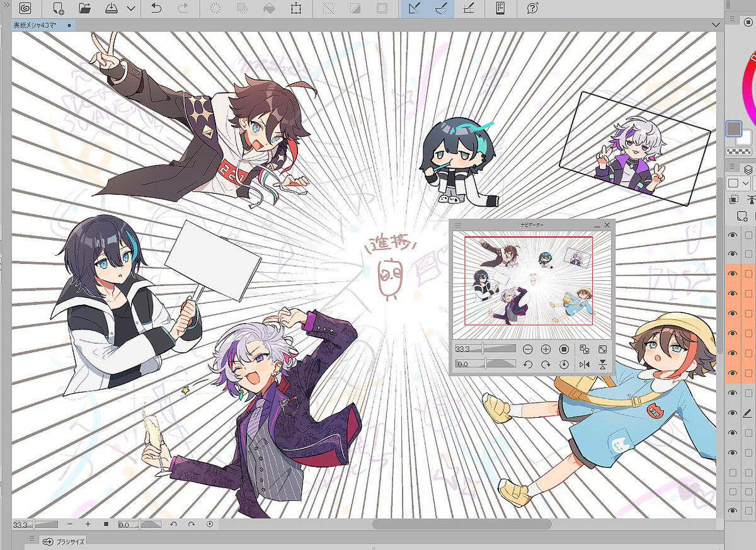Zoom out in the Navigator panel
The image size is (756, 550).
528,348
